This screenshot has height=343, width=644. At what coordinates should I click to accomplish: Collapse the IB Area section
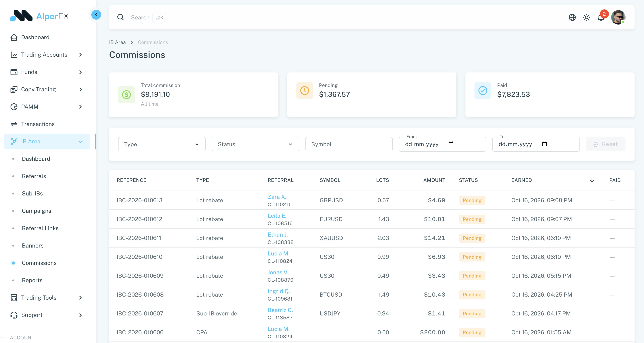[x=47, y=141]
